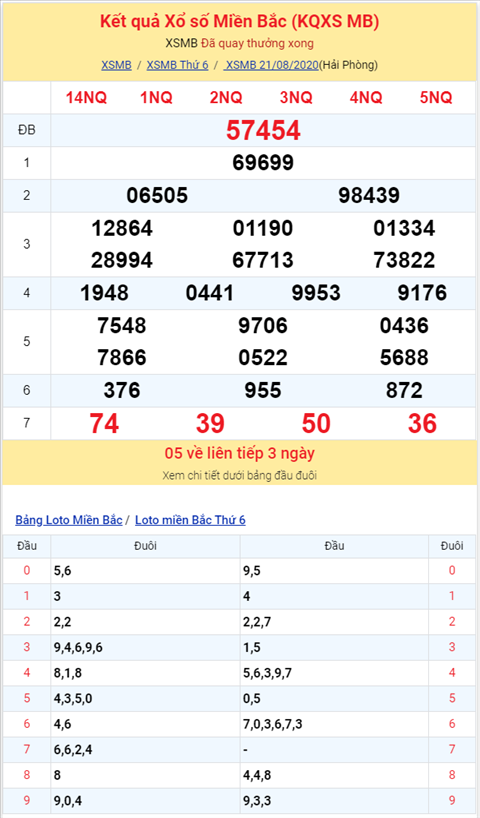
Task: Click loto tail values 9,4,6,9,6
Action: click(78, 648)
